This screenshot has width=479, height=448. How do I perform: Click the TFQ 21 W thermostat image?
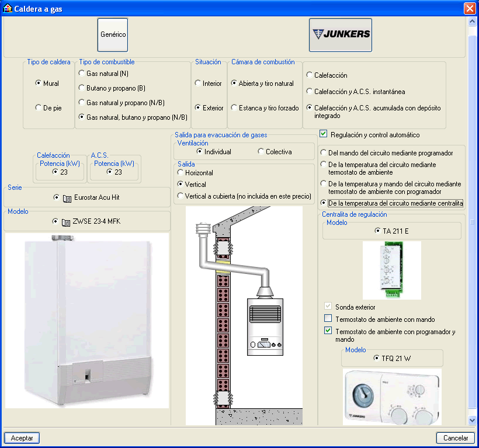point(392,397)
